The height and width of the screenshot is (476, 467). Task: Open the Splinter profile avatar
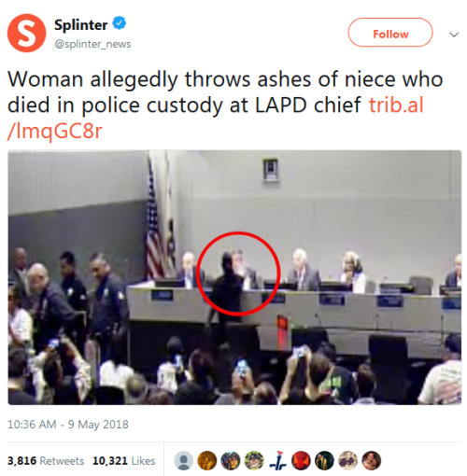(27, 33)
